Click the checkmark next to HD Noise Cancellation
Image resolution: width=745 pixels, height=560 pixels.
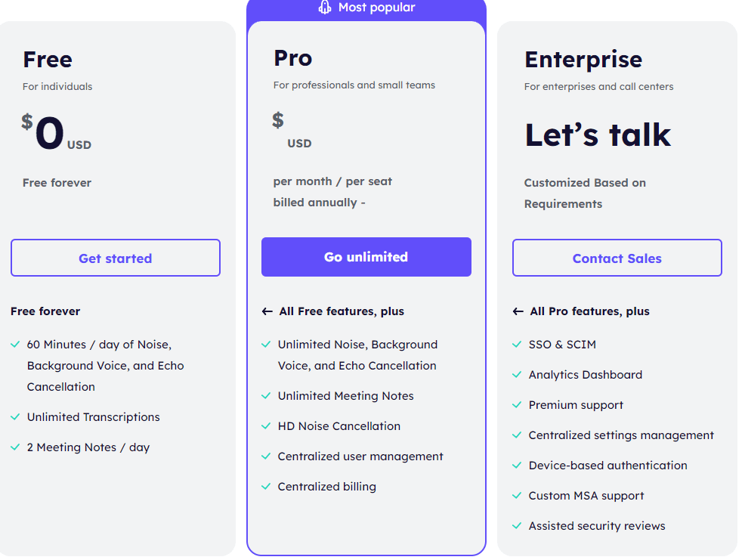coord(266,426)
